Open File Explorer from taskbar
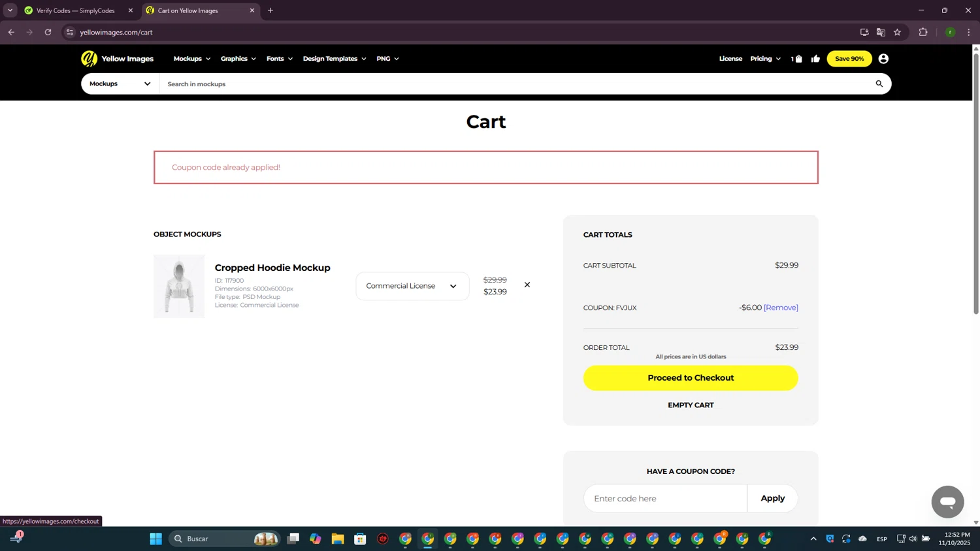 coord(338,539)
